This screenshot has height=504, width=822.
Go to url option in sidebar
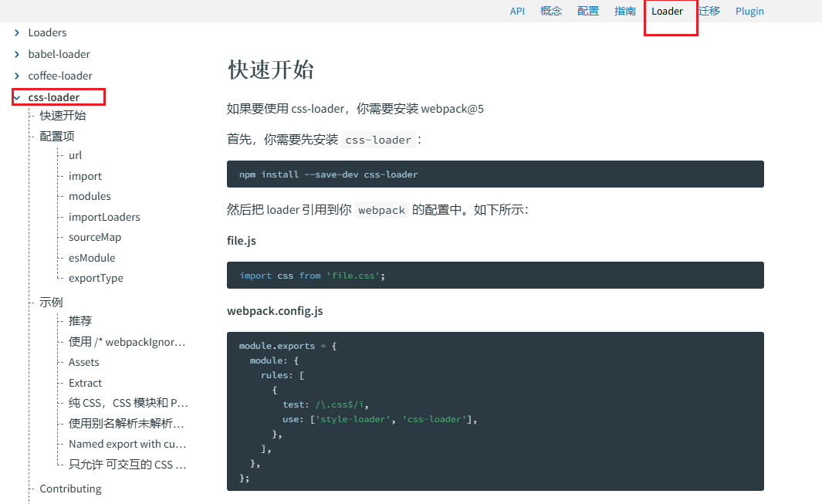(x=75, y=155)
